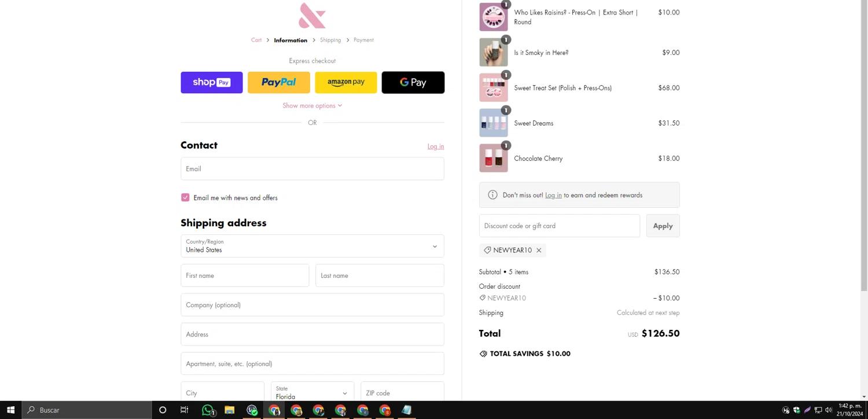Open WhatsApp from the taskbar
The width and height of the screenshot is (868, 419).
coord(208,410)
